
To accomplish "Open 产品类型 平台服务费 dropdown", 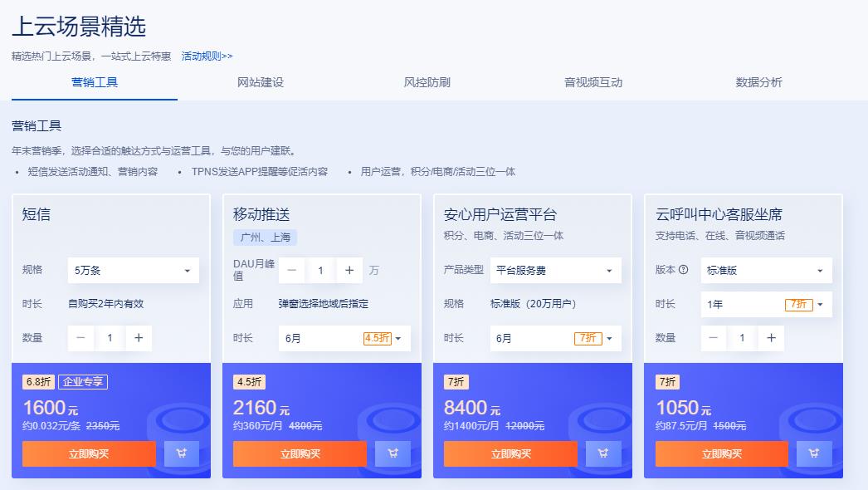I will pyautogui.click(x=556, y=271).
